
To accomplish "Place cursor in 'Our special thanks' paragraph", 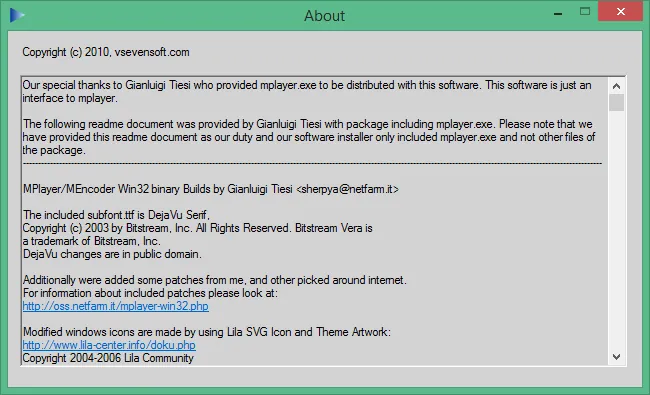I will point(307,92).
